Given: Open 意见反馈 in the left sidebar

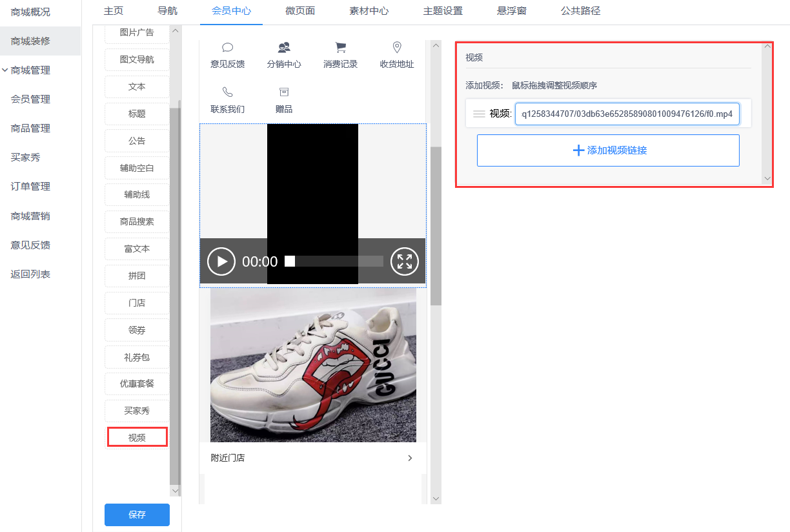Looking at the screenshot, I should [30, 245].
